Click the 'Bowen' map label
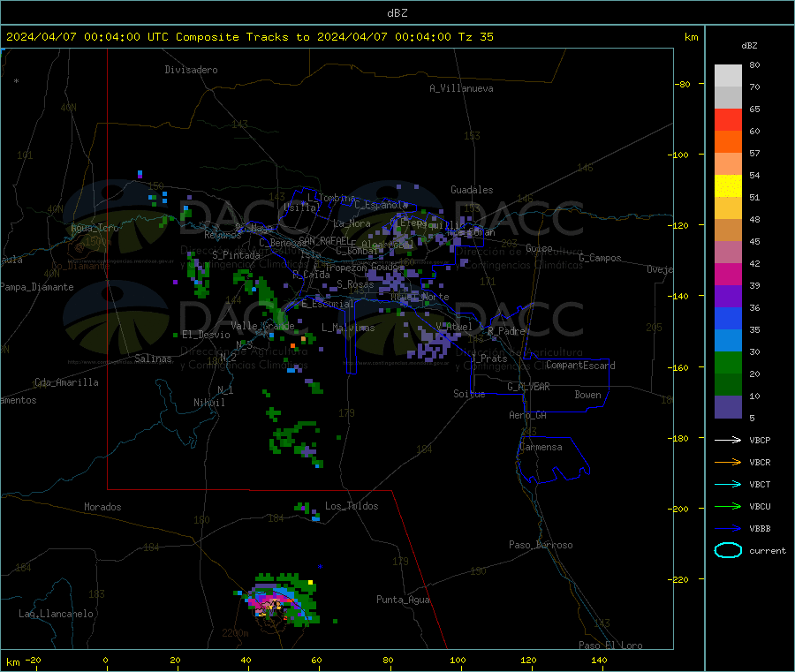The height and width of the screenshot is (672, 795). click(588, 395)
